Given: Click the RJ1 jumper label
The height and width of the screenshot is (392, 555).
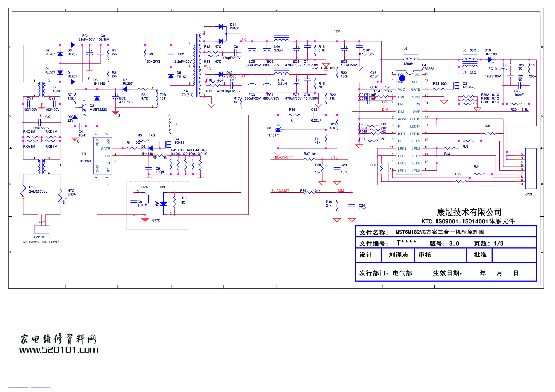Looking at the screenshot, I should click(x=488, y=126).
